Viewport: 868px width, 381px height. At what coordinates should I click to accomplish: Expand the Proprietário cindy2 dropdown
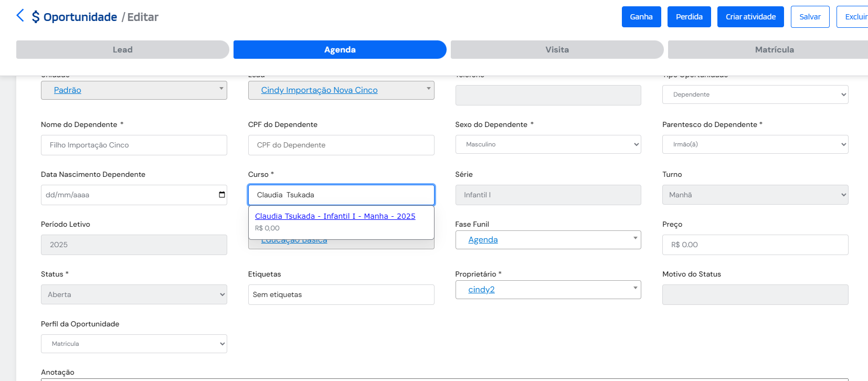548,290
